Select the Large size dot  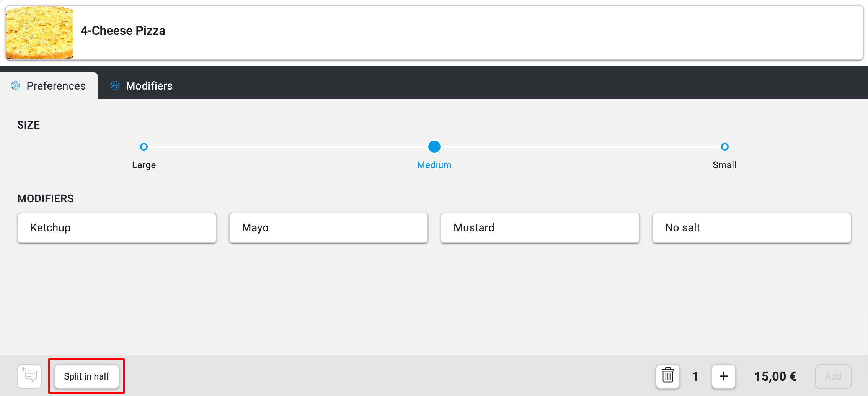pyautogui.click(x=144, y=147)
